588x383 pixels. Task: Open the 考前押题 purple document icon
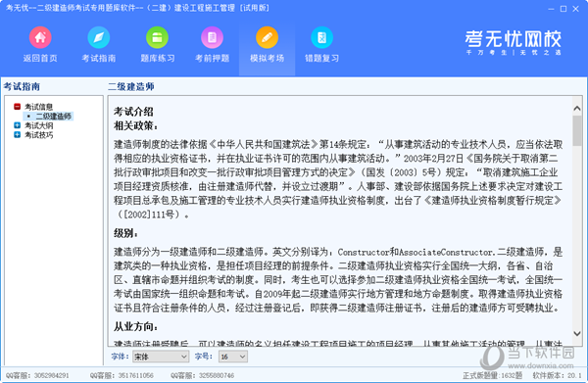coord(212,37)
